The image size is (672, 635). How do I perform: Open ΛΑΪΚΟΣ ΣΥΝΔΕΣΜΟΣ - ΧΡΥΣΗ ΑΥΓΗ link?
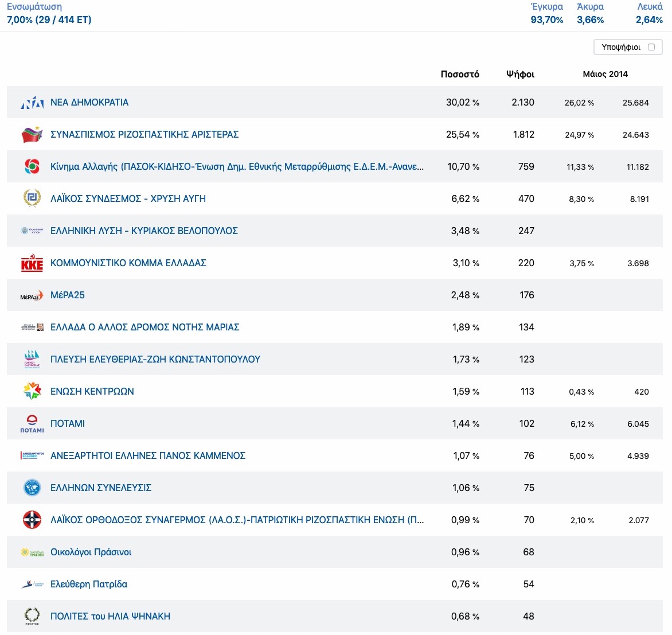[x=128, y=198]
